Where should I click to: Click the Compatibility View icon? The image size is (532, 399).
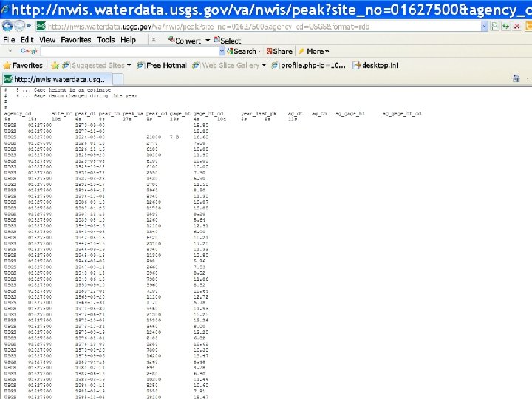coord(494,27)
